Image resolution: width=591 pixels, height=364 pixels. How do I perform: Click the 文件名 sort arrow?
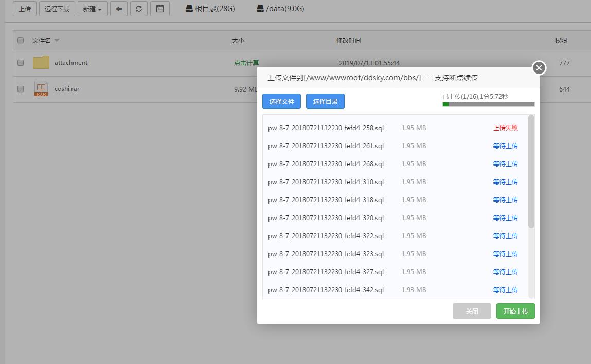57,40
